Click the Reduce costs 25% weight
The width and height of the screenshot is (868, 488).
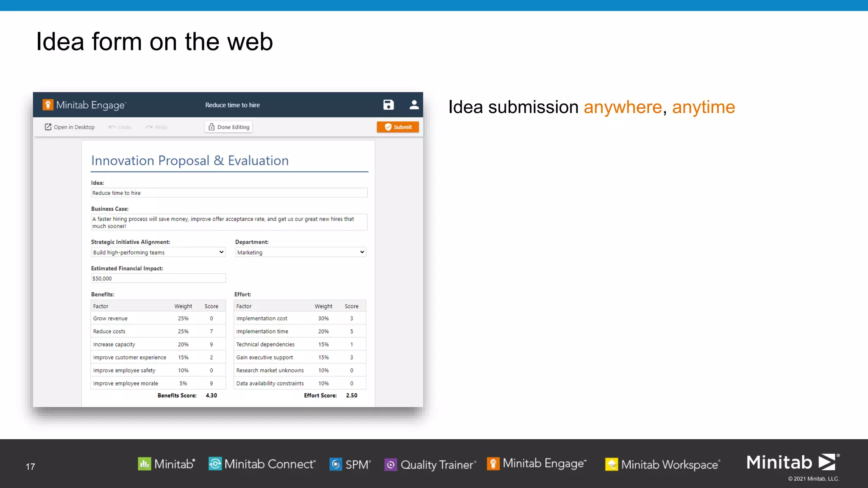(x=183, y=331)
